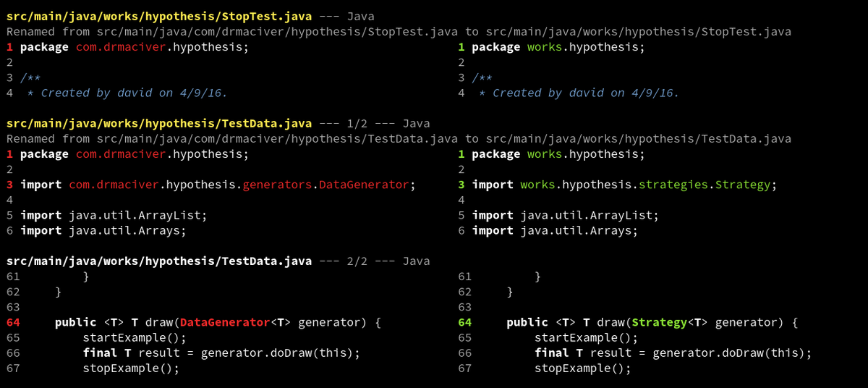The width and height of the screenshot is (868, 388).
Task: Click 'import java.util.ArrayList' in left pane
Action: (114, 215)
